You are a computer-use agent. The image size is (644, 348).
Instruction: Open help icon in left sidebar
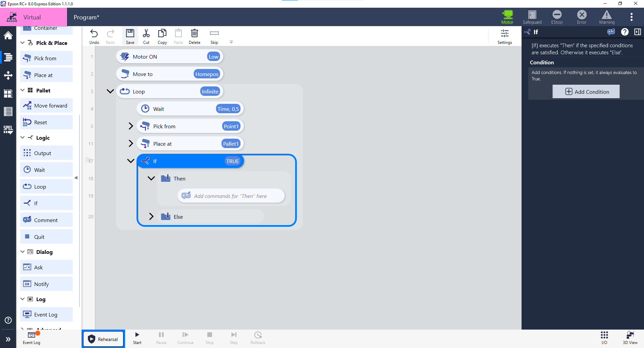[8, 320]
